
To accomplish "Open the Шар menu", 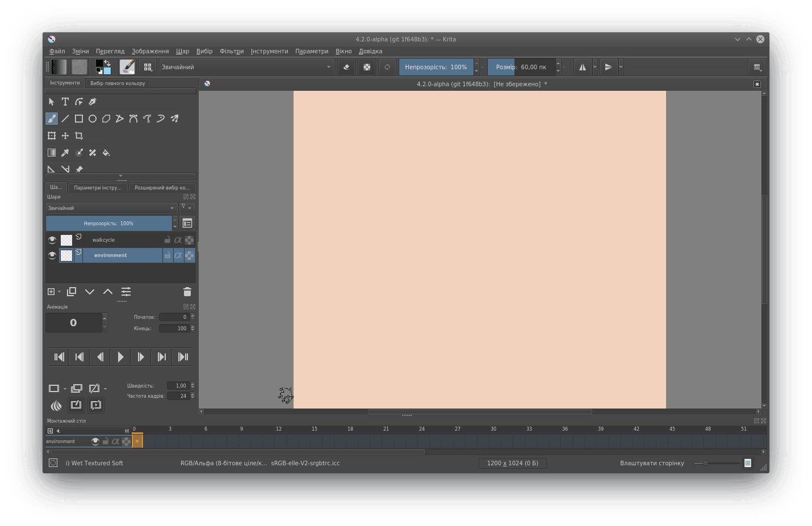I will coord(182,51).
